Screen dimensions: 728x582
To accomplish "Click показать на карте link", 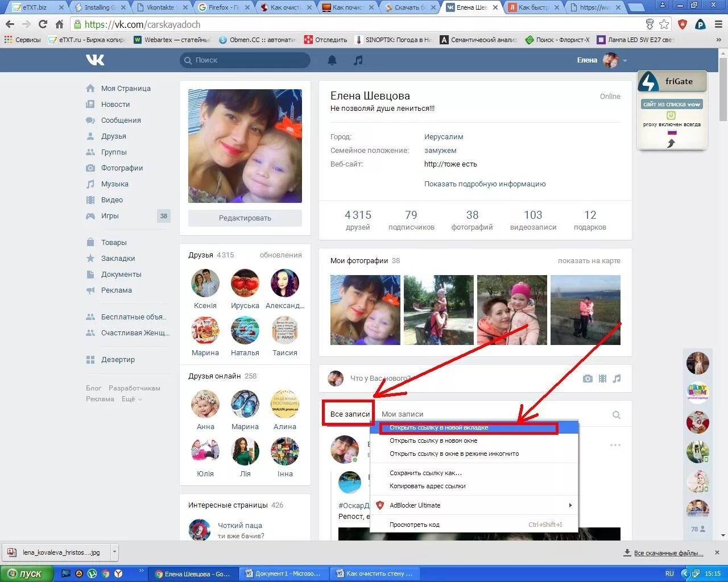I will [589, 261].
